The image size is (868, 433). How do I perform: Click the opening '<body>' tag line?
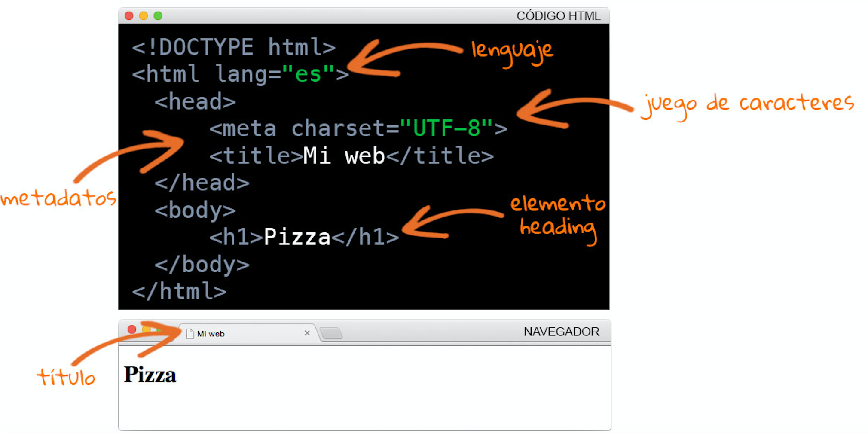(195, 210)
